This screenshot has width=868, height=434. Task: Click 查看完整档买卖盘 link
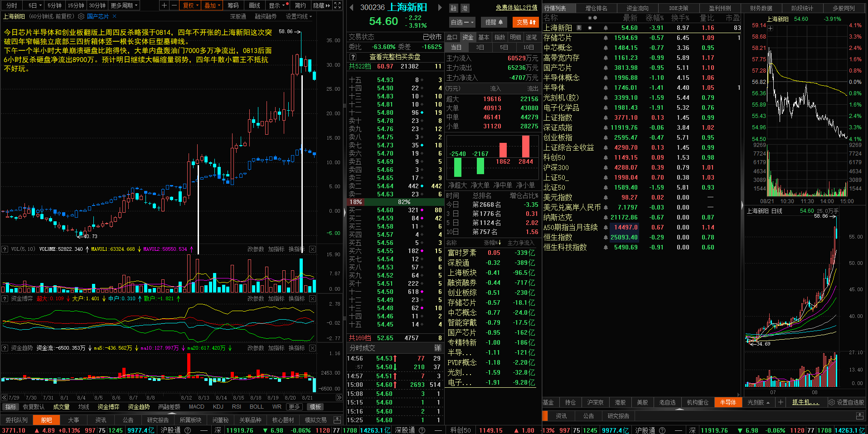395,57
